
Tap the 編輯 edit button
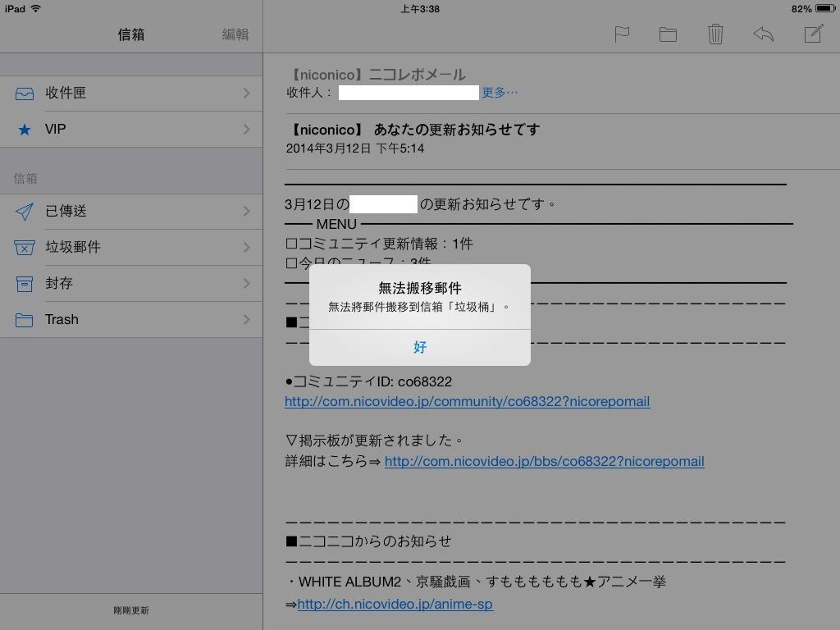(x=235, y=34)
